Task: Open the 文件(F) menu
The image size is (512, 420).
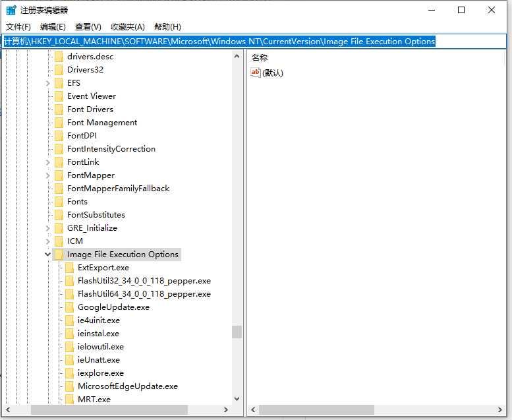Action: [18, 26]
